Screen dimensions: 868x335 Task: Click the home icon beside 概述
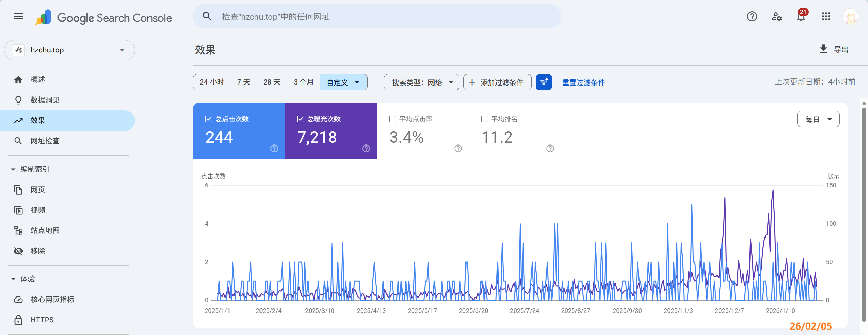pos(18,79)
